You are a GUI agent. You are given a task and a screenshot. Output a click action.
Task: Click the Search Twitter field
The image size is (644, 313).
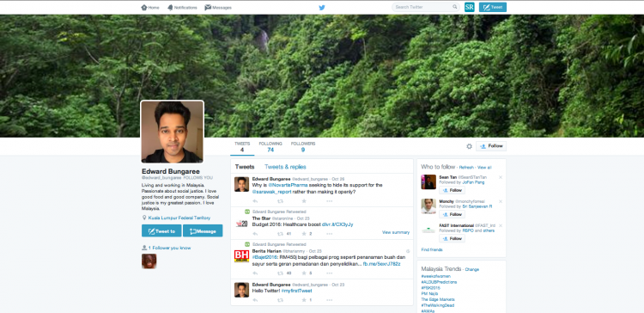pos(426,7)
